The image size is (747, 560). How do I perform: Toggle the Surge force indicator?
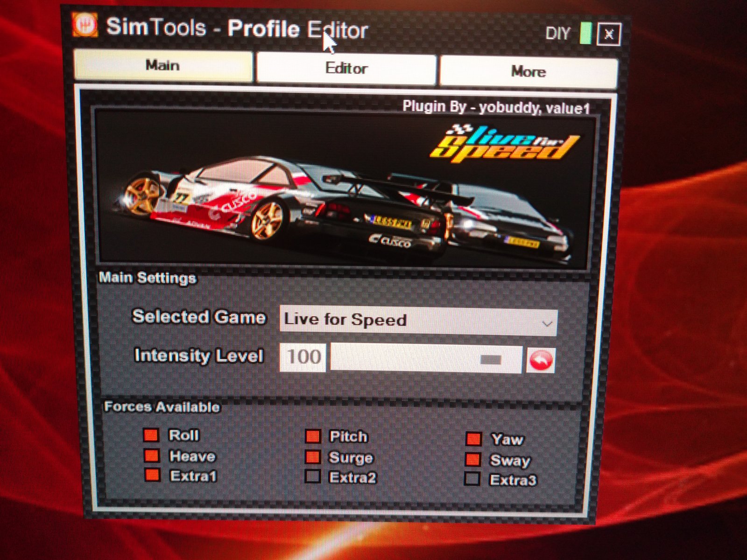312,457
